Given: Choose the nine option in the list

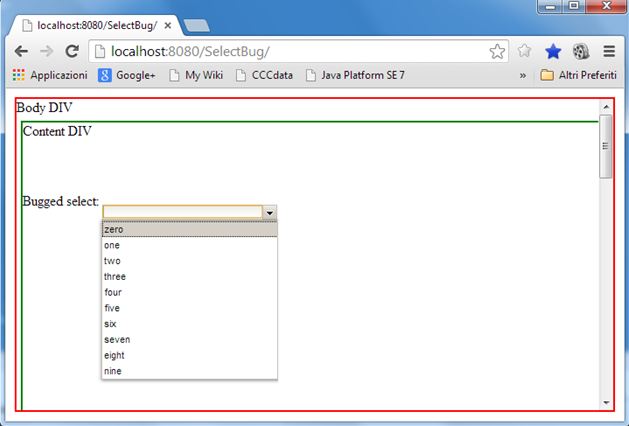Looking at the screenshot, I should click(189, 371).
